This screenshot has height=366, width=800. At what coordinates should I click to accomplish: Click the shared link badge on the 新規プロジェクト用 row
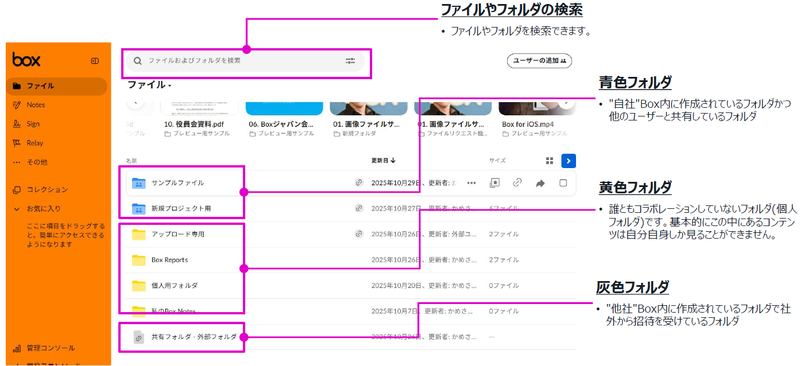[359, 208]
